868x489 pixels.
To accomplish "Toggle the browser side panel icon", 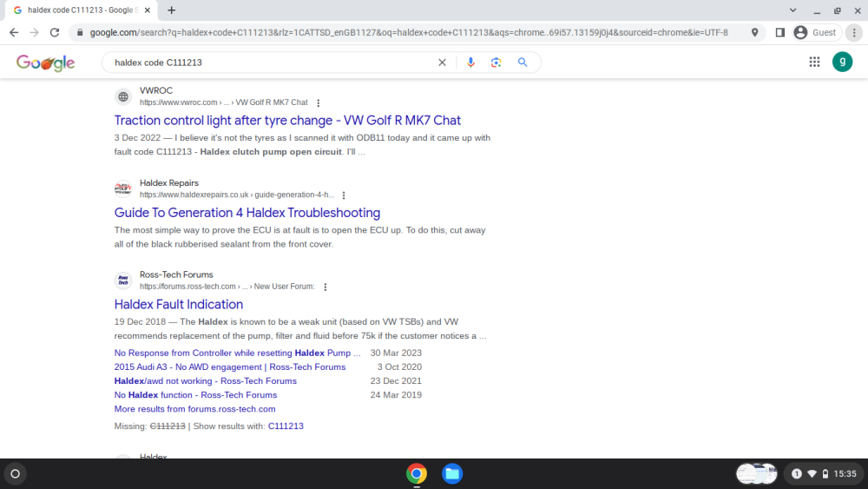I will coord(780,33).
